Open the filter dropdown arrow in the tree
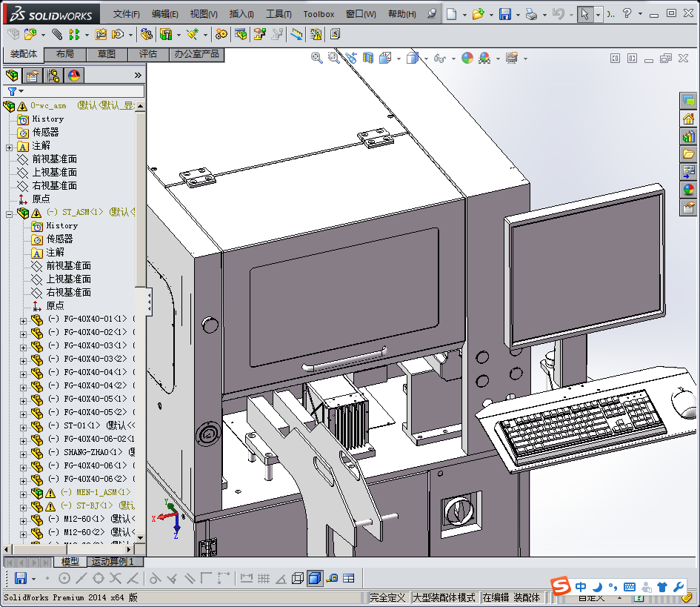This screenshot has height=607, width=700. click(21, 91)
